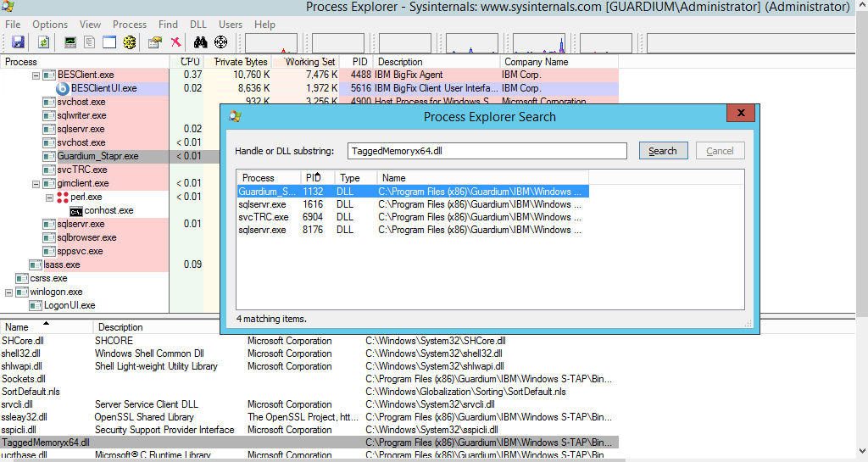
Task: Open the Help menu
Action: tap(264, 25)
